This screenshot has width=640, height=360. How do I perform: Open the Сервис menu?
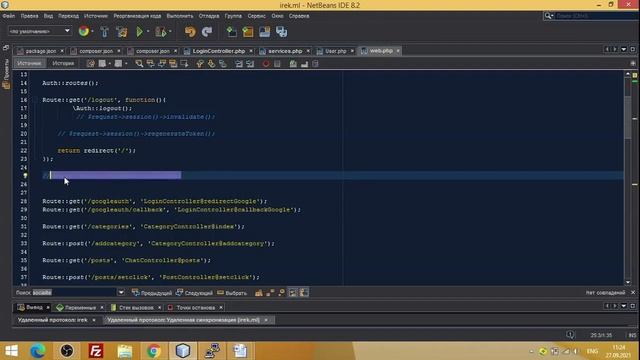257,16
